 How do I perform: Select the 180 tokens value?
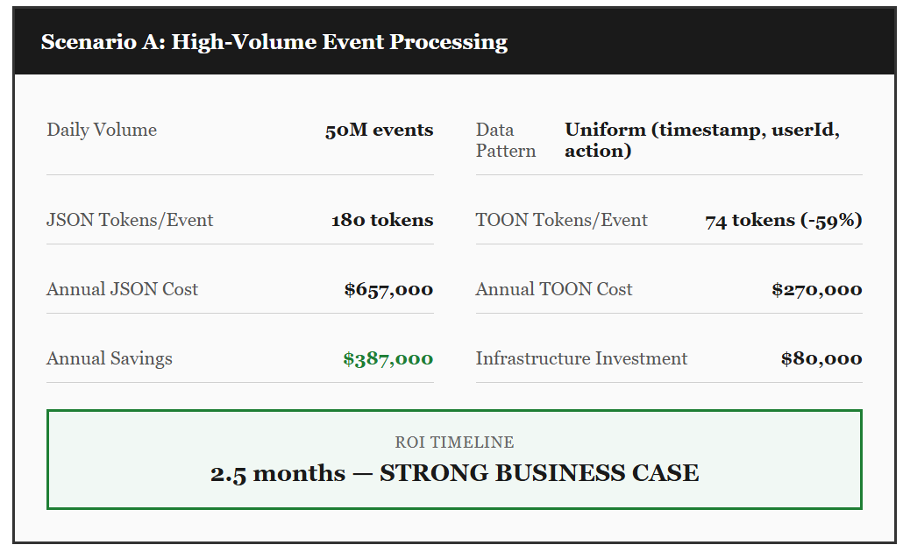tap(382, 220)
